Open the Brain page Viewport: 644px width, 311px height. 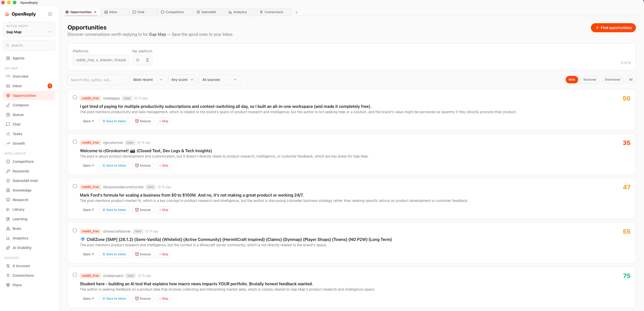(29, 229)
